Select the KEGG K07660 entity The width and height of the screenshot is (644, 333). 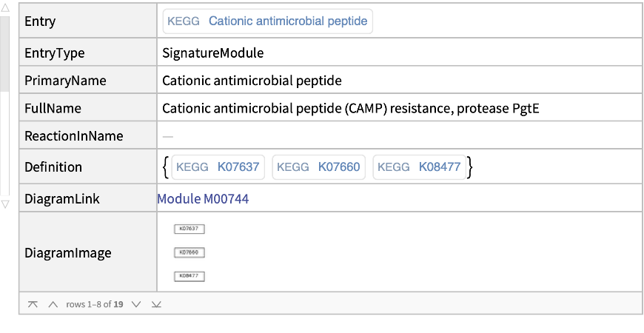pos(318,167)
